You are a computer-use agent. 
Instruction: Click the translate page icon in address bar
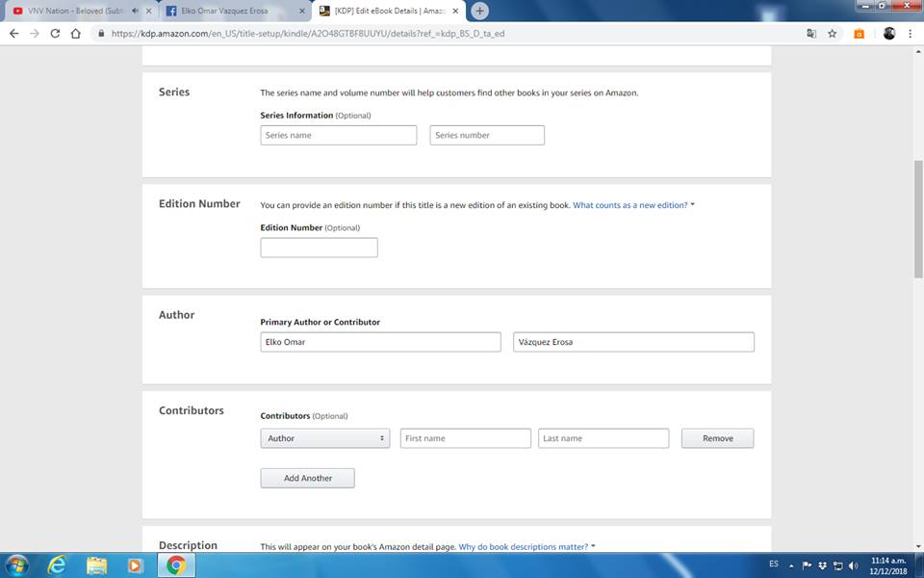click(810, 33)
